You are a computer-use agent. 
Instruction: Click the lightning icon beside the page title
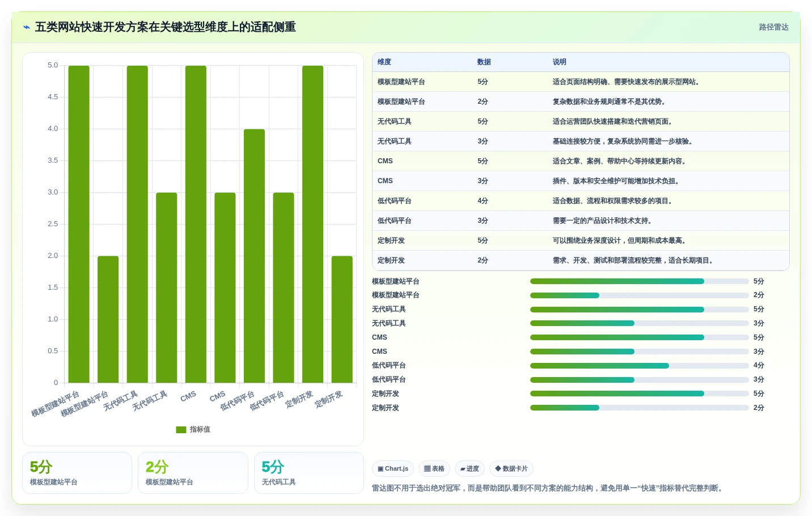26,27
